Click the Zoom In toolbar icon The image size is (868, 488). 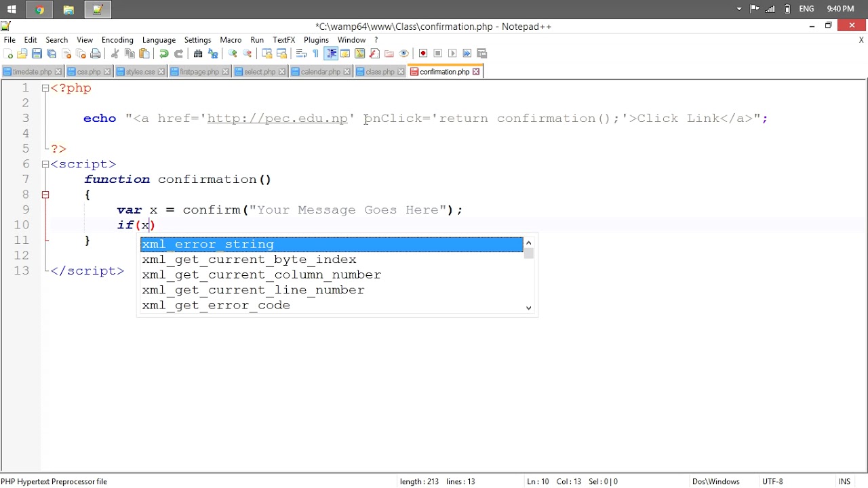click(233, 54)
